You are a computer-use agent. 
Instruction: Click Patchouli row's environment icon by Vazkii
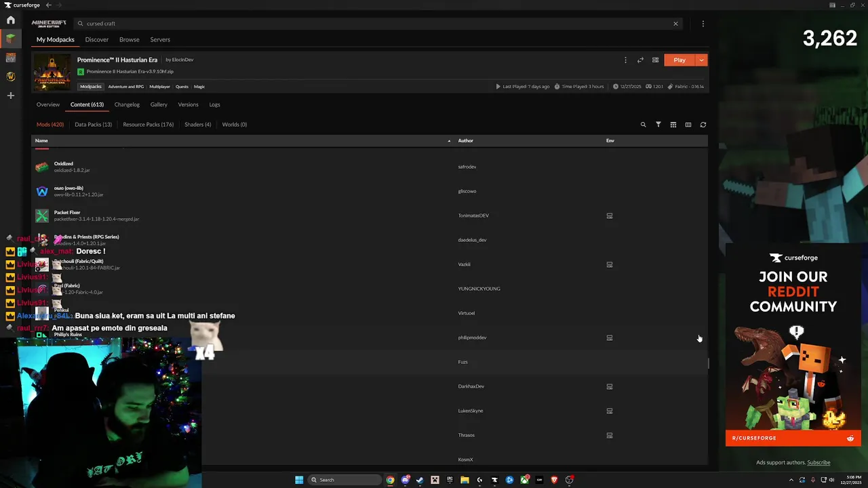click(610, 264)
